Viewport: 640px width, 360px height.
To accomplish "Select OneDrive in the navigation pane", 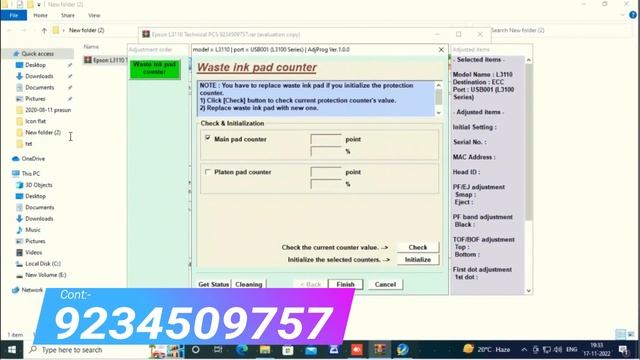I will pos(33,159).
